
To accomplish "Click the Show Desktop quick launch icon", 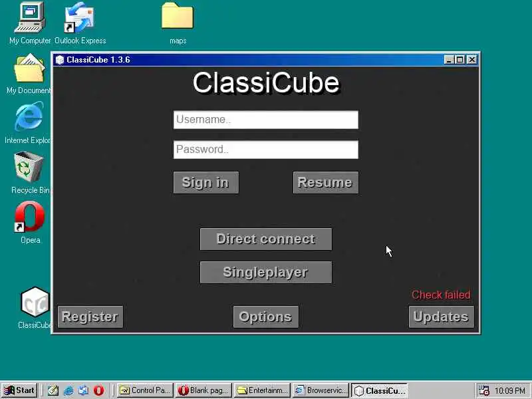I will click(x=53, y=390).
